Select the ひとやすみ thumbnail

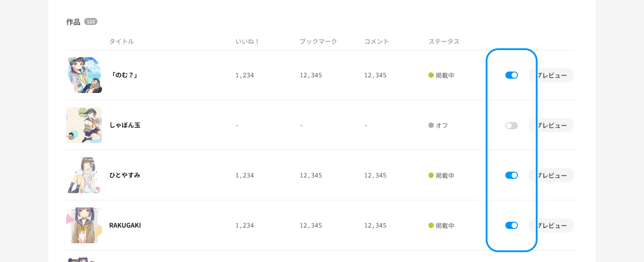click(84, 175)
